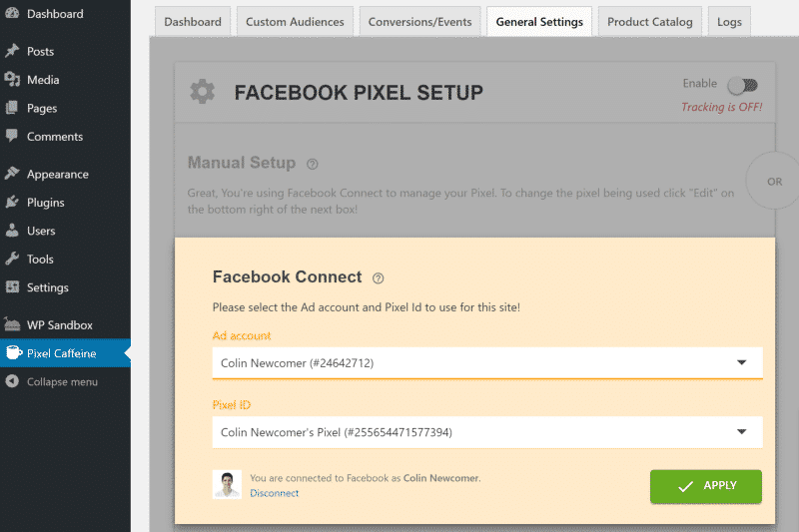Click 'You are connected to Facebook' text
Image resolution: width=799 pixels, height=532 pixels.
tap(365, 478)
